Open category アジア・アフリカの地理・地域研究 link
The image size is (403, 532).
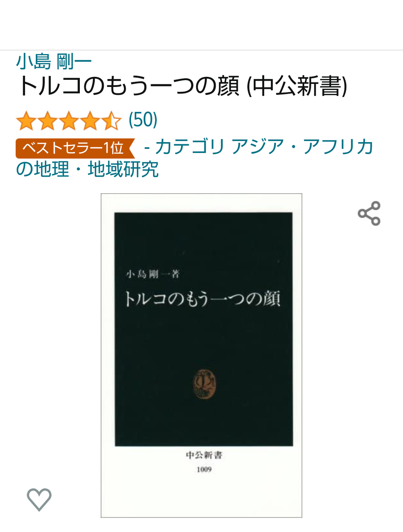195,158
